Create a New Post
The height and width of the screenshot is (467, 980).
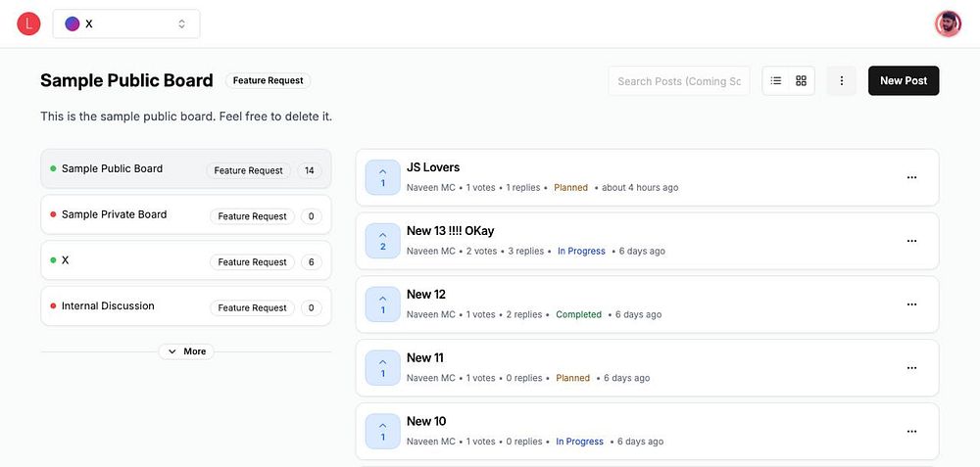pyautogui.click(x=904, y=80)
